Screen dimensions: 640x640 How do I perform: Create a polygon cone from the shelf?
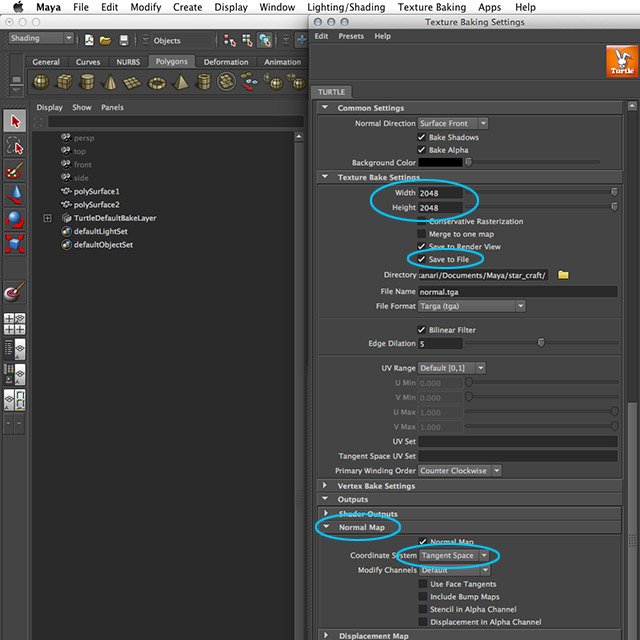click(x=110, y=82)
